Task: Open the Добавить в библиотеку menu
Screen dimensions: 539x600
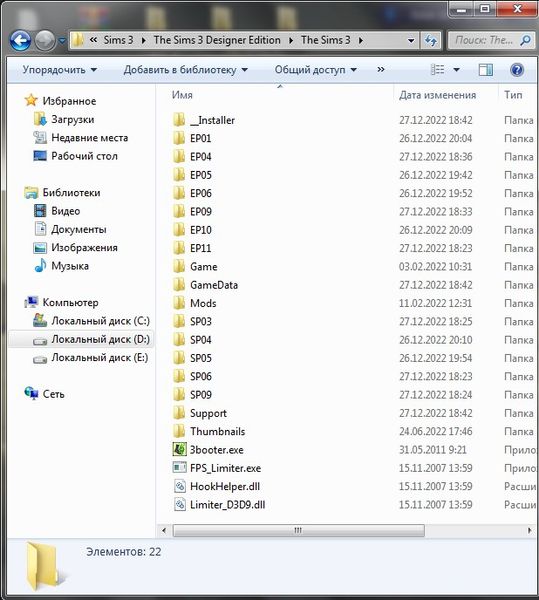Action: [x=186, y=70]
